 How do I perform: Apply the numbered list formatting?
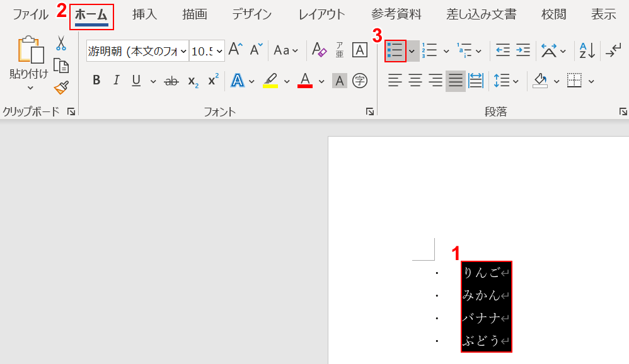[429, 50]
